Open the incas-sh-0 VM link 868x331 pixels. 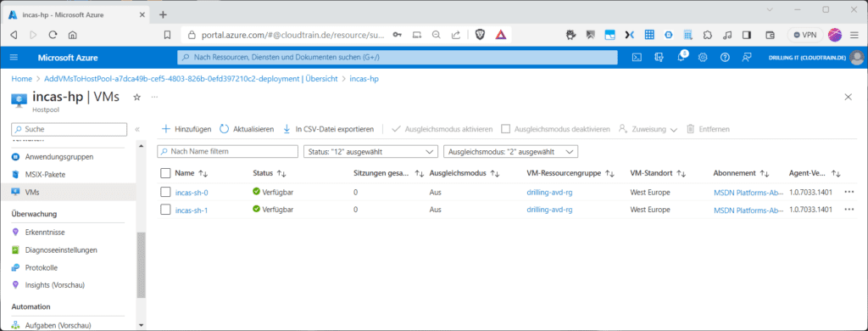pyautogui.click(x=192, y=193)
